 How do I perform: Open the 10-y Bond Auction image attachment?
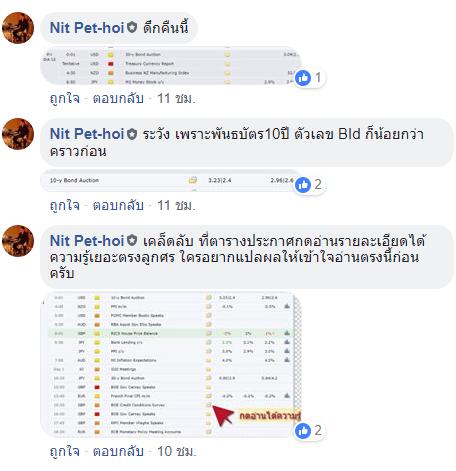tap(170, 181)
